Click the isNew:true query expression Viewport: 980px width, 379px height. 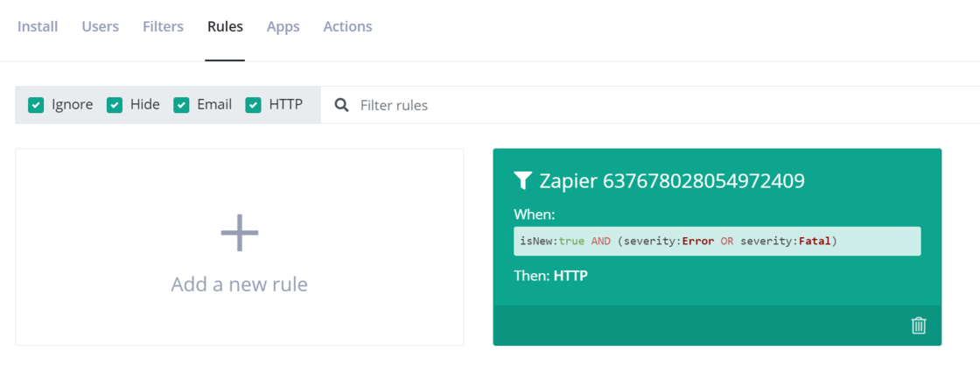pyautogui.click(x=717, y=241)
